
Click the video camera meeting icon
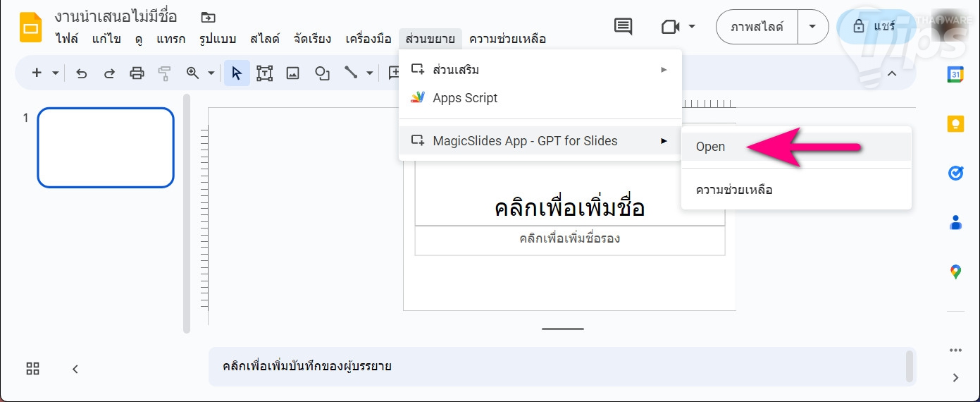coord(670,27)
